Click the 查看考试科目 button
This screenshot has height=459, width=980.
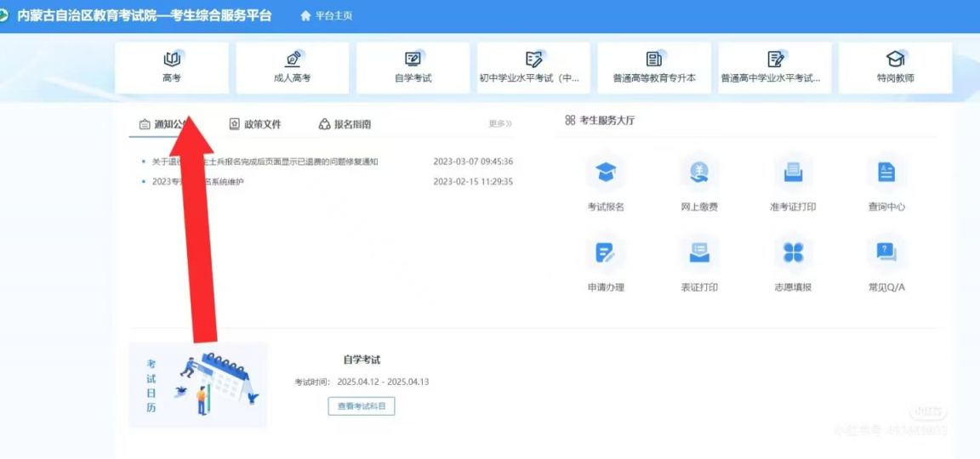click(x=362, y=406)
